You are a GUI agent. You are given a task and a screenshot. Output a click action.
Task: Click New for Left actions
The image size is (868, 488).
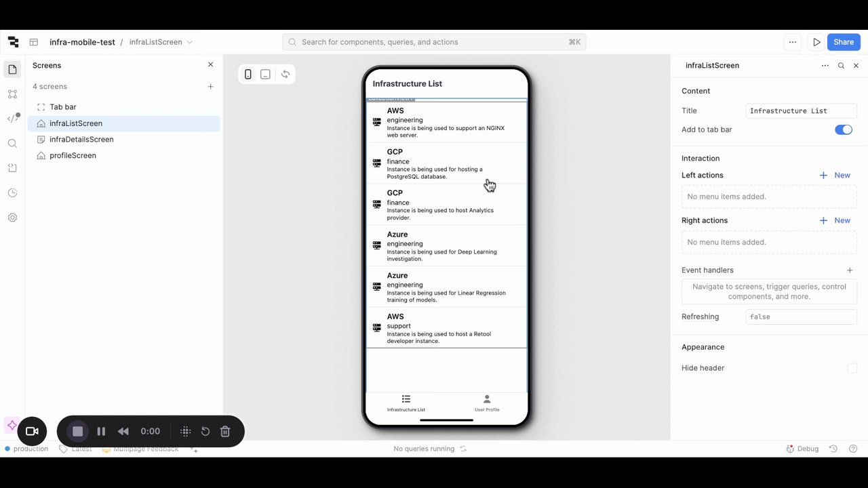pos(835,176)
